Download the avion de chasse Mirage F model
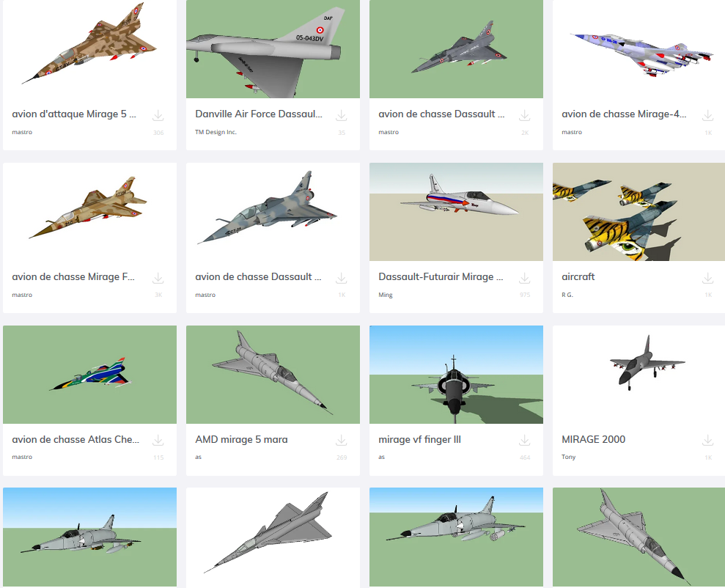Screen dimensions: 725x588 pos(158,279)
